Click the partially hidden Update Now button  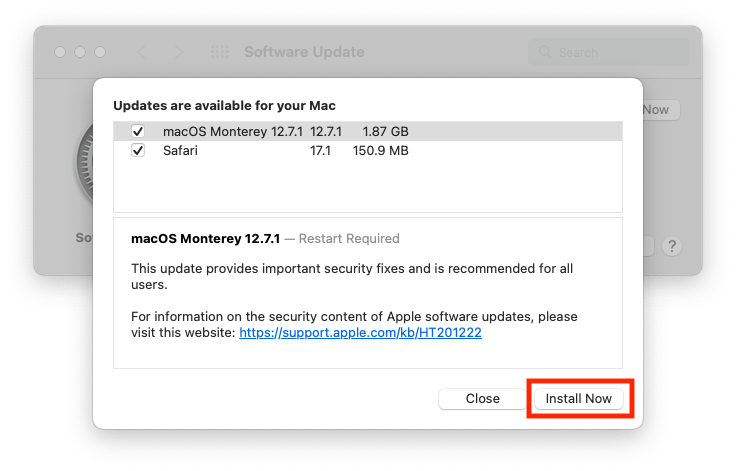[x=660, y=109]
